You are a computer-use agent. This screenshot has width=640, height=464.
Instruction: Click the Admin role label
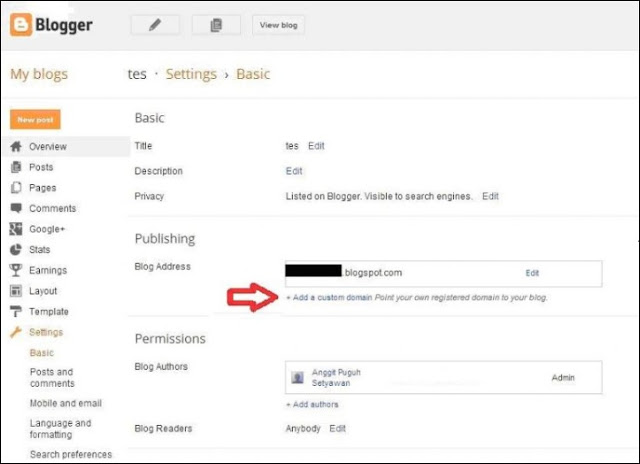coord(563,377)
